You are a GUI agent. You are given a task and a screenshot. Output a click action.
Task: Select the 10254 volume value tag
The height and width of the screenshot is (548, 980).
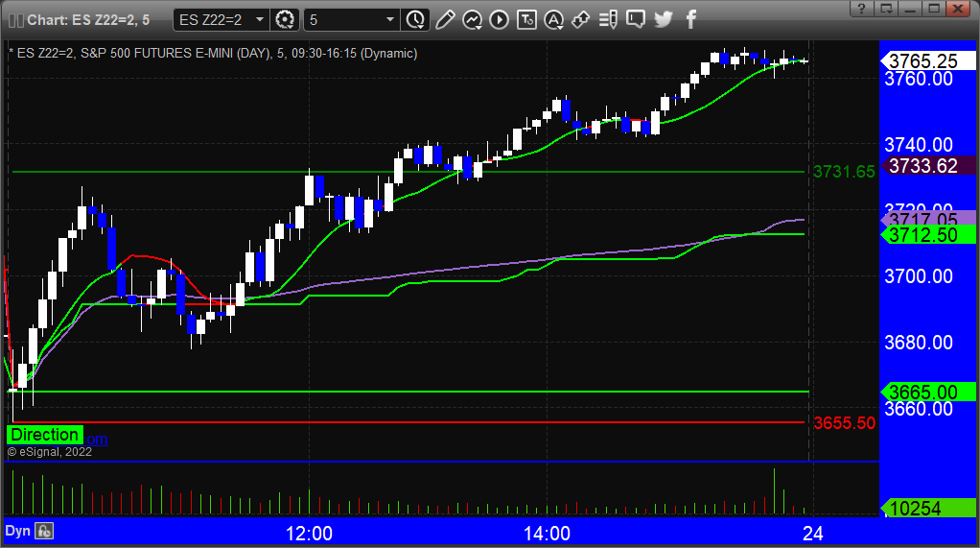point(928,509)
